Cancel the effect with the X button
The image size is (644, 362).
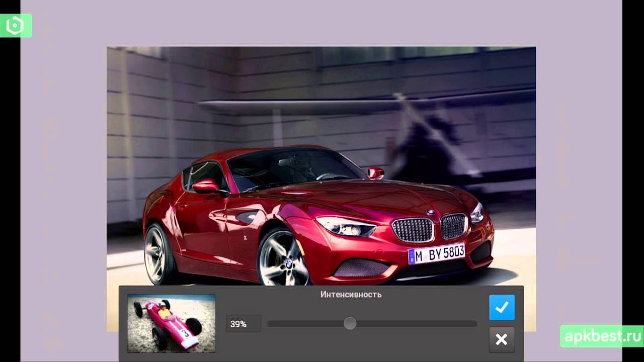(x=502, y=339)
